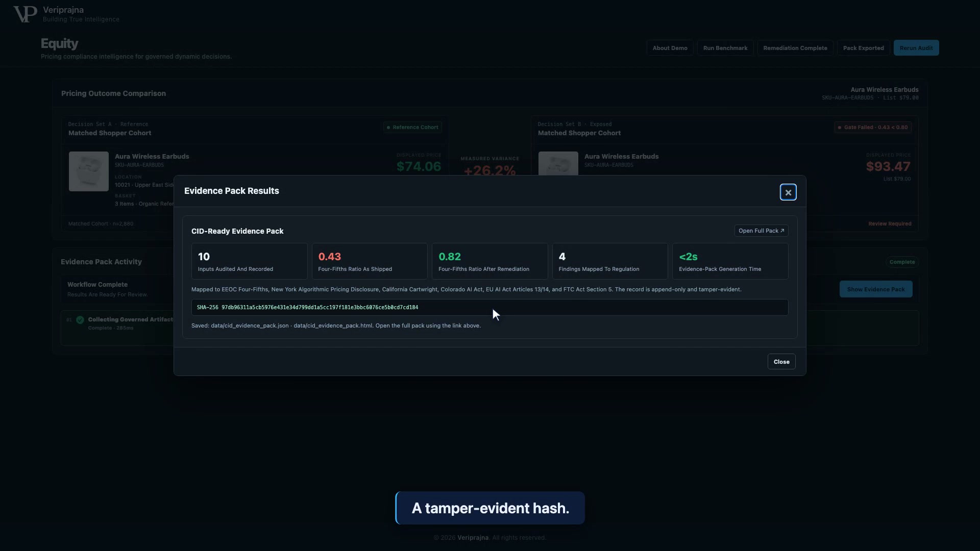Click the <2s Evidence-Pack Generation Time card
Image resolution: width=980 pixels, height=551 pixels.
(730, 261)
